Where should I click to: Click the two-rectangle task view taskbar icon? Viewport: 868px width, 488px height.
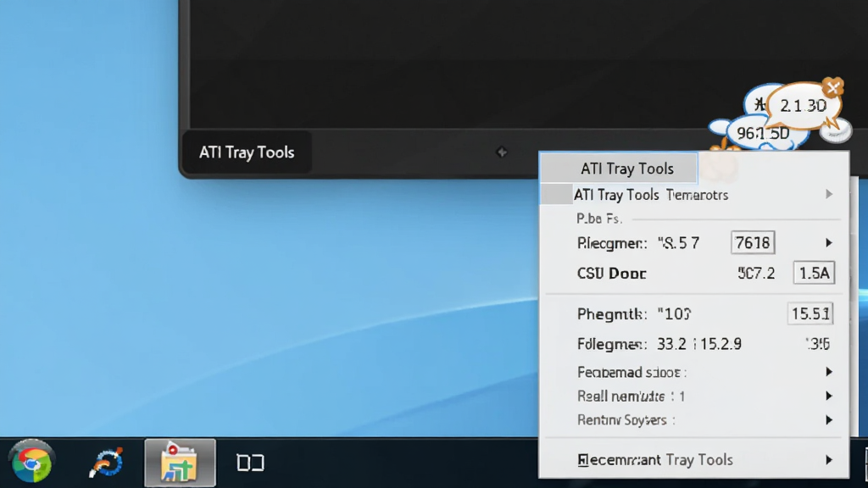pyautogui.click(x=250, y=463)
